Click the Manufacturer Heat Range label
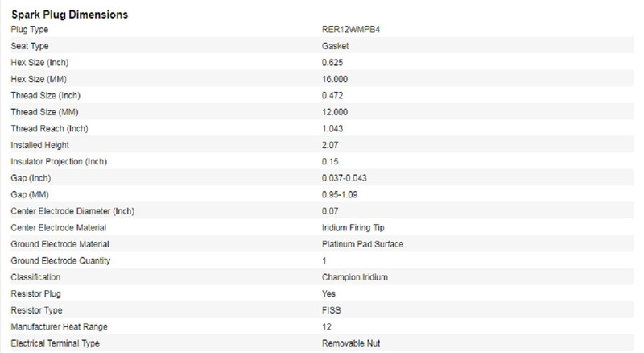Screen dimensions: 644x353 tap(59, 327)
